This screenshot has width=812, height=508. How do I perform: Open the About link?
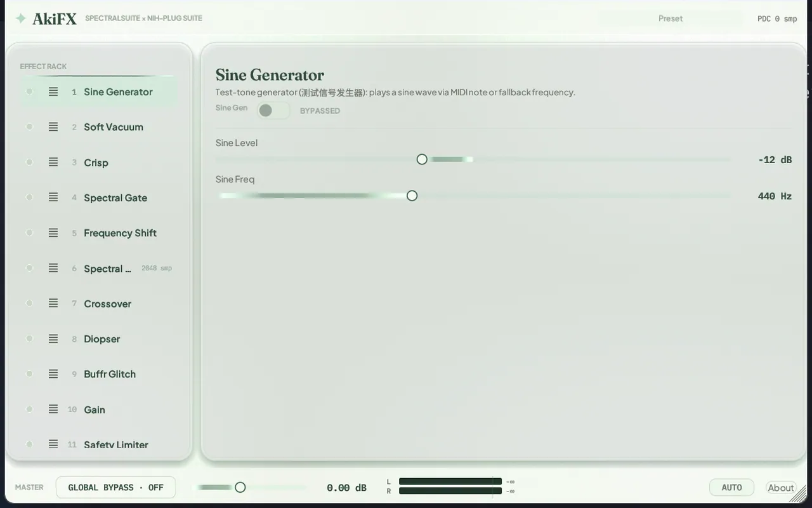point(781,488)
